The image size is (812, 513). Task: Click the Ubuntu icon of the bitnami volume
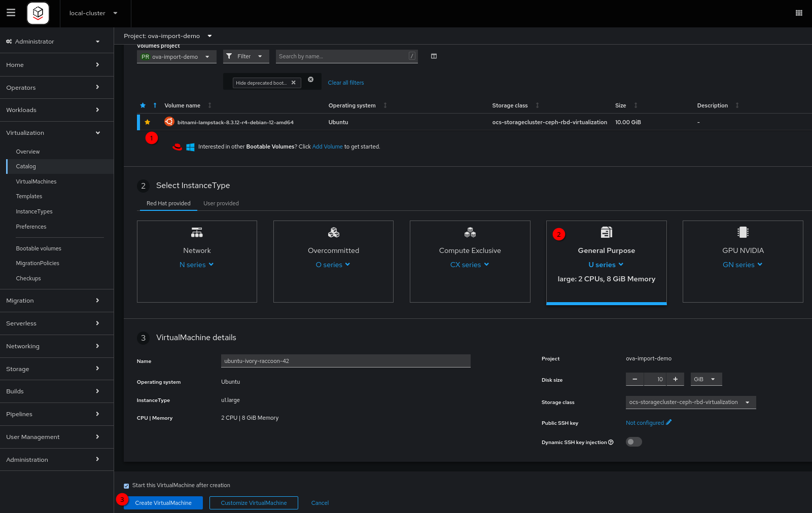point(169,122)
